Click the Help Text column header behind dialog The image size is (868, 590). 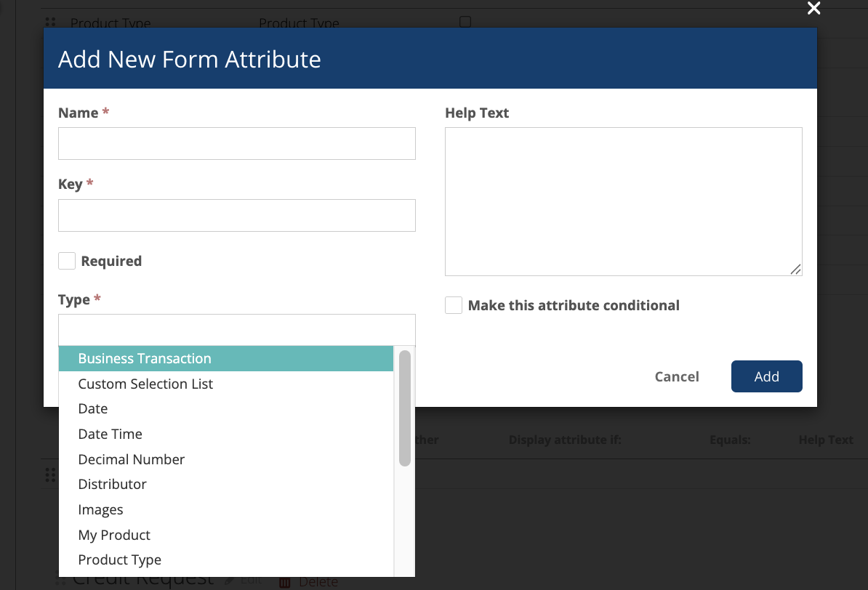[825, 440]
